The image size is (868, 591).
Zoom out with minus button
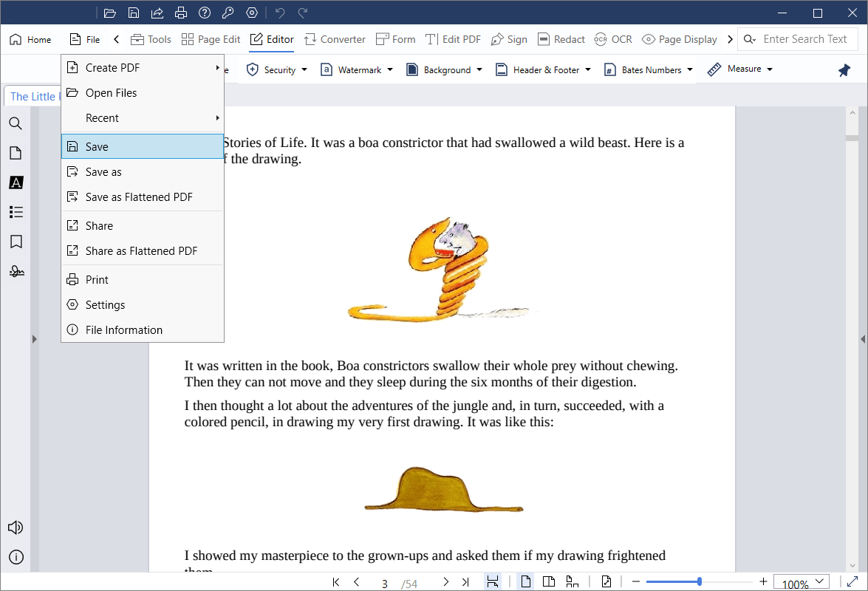pos(635,581)
